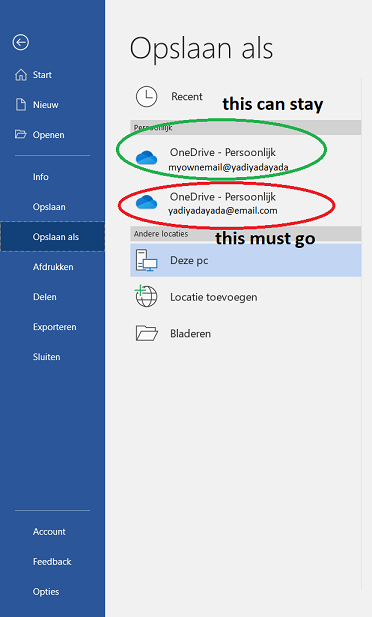
Task: Choose Locatie toevoegen
Action: 246,297
